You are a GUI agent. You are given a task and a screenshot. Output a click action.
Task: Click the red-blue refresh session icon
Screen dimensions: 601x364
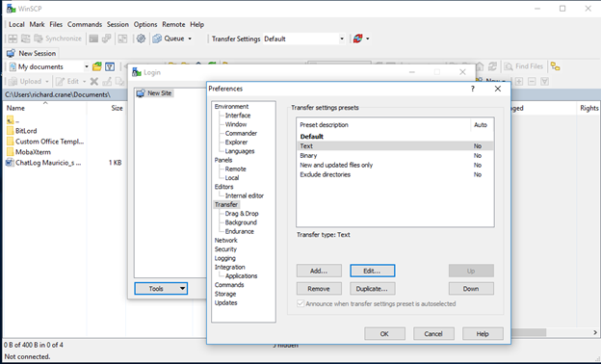(357, 39)
